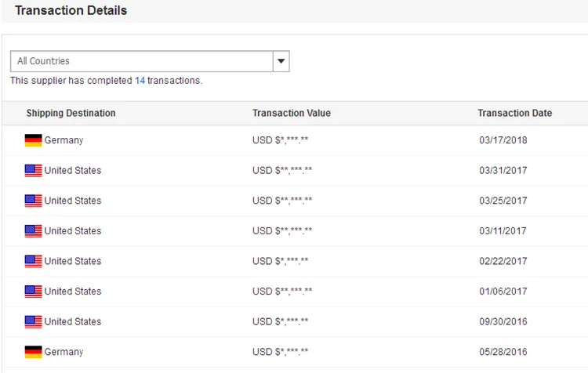Click the US flag dated 01/06/2017
Image resolution: width=588 pixels, height=373 pixels.
click(33, 292)
